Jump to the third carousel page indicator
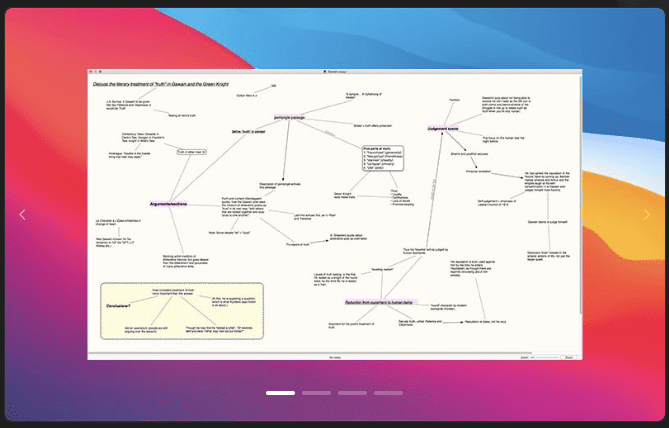669x428 pixels. 352,393
